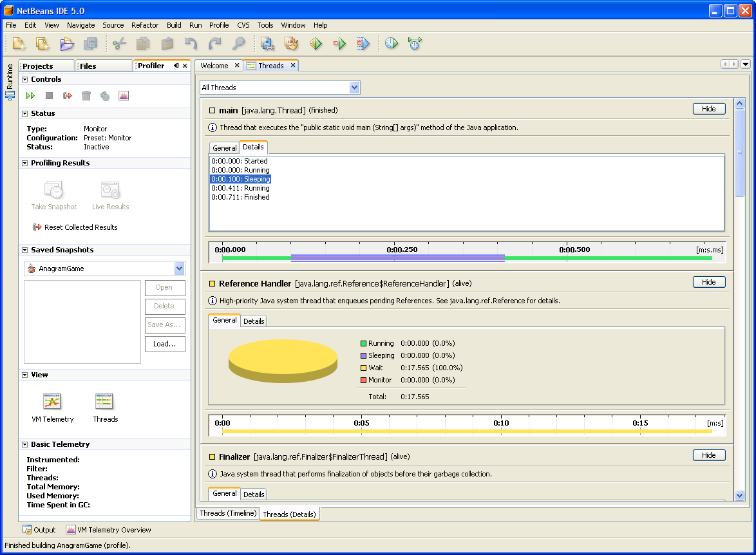Click the New File toolbar icon
Image resolution: width=756 pixels, height=555 pixels.
click(43, 44)
